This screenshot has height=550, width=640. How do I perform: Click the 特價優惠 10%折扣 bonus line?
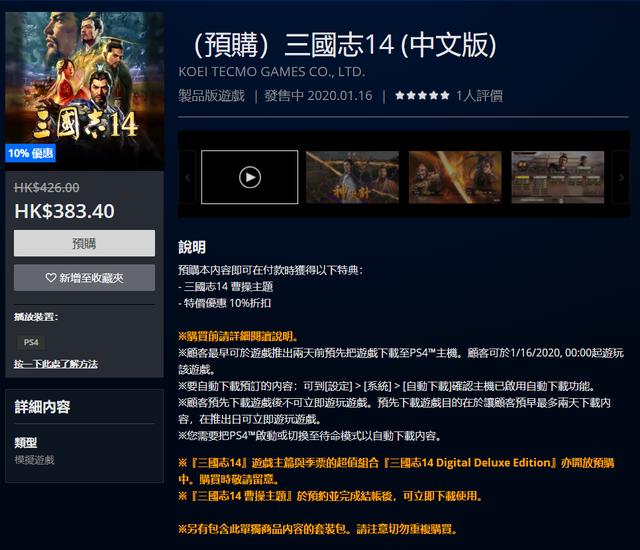224,303
